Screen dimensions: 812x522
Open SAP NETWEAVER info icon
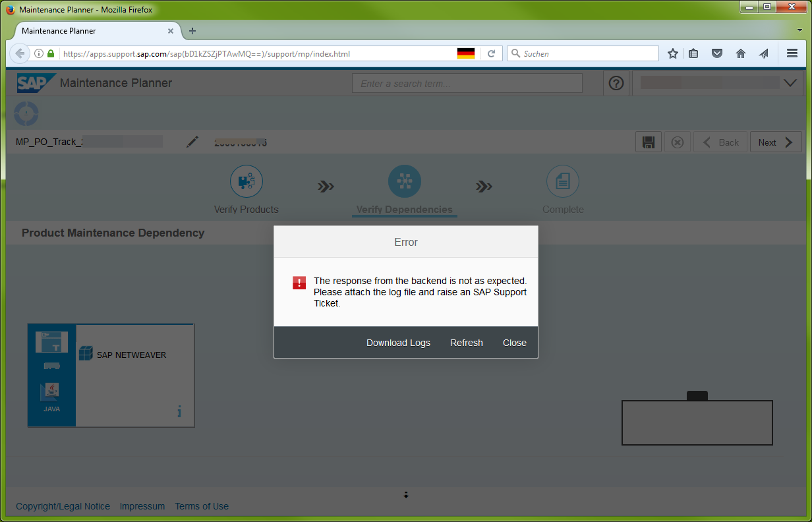[179, 412]
